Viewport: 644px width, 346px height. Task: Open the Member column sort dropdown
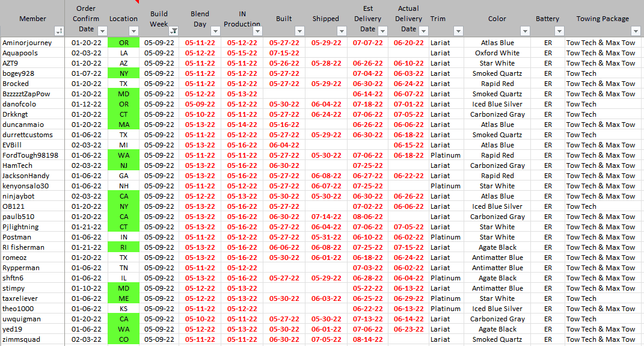pos(59,31)
